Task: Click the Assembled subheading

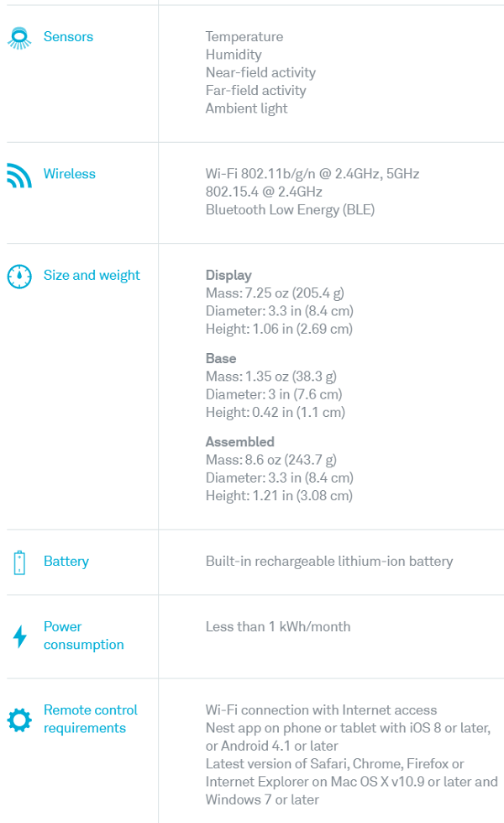Action: point(239,442)
